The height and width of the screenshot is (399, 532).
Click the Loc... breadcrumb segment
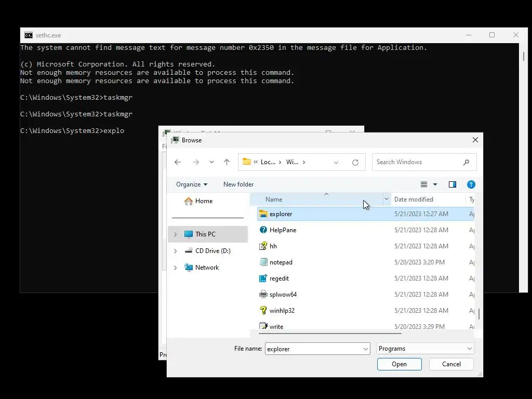coord(268,162)
